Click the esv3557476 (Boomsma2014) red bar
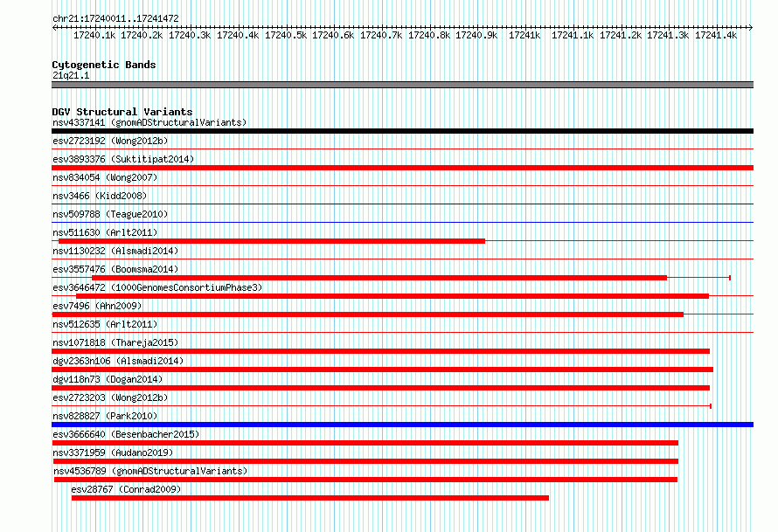This screenshot has height=532, width=778. pyautogui.click(x=379, y=278)
